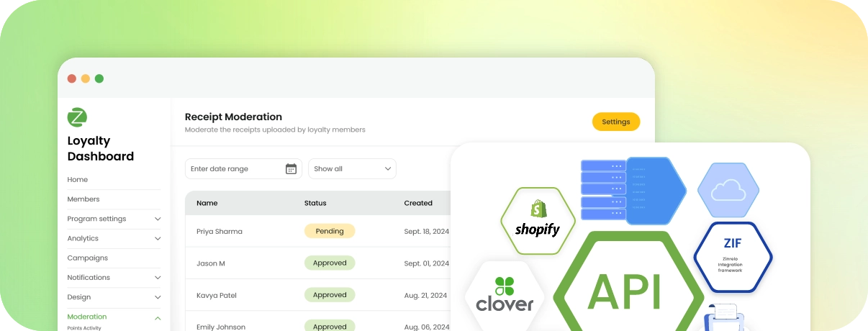Click the Loyalty Dashboard sidebar title

click(x=101, y=149)
